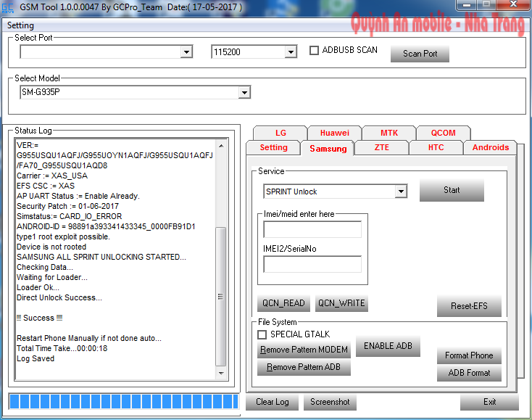This screenshot has height=420, width=532.
Task: Click the GC app icon in title bar
Action: [x=8, y=8]
